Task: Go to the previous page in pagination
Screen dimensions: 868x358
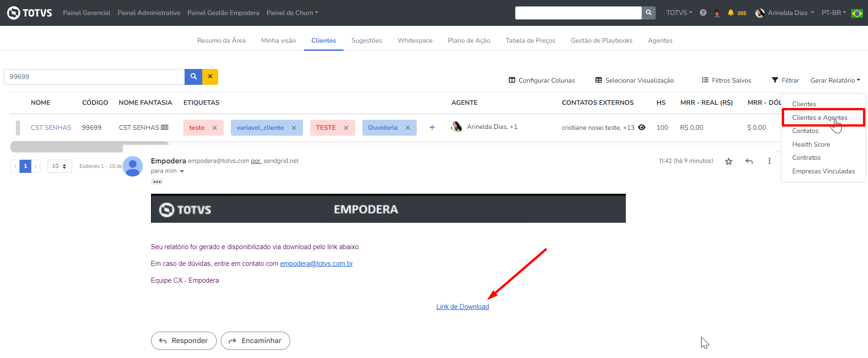Action: 15,166
